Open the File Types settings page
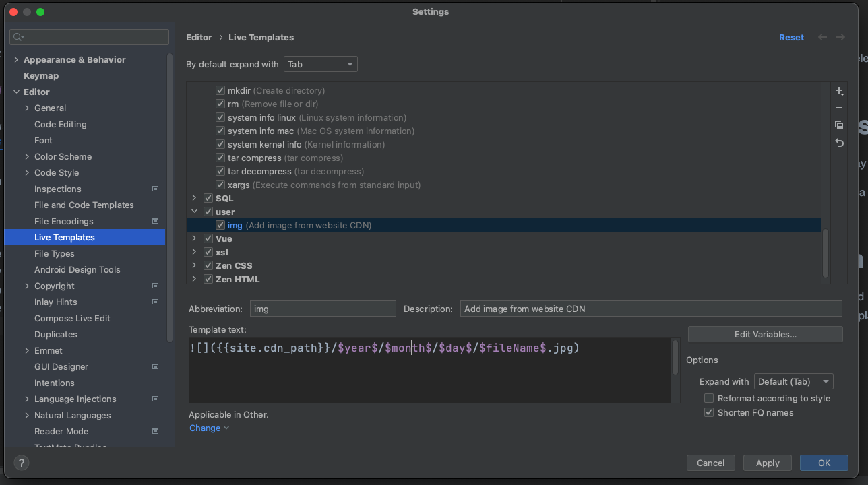This screenshot has height=485, width=868. pyautogui.click(x=55, y=253)
